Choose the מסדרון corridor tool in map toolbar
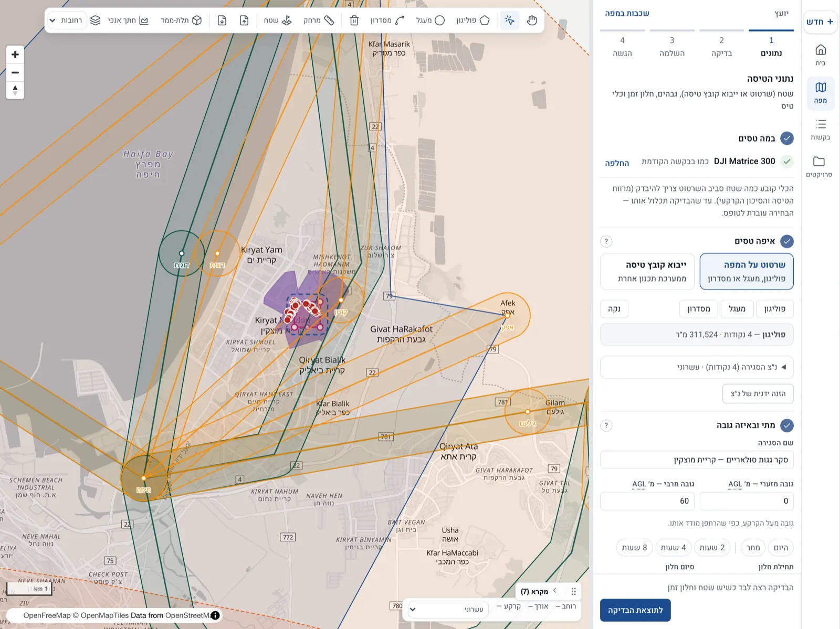 pyautogui.click(x=387, y=20)
